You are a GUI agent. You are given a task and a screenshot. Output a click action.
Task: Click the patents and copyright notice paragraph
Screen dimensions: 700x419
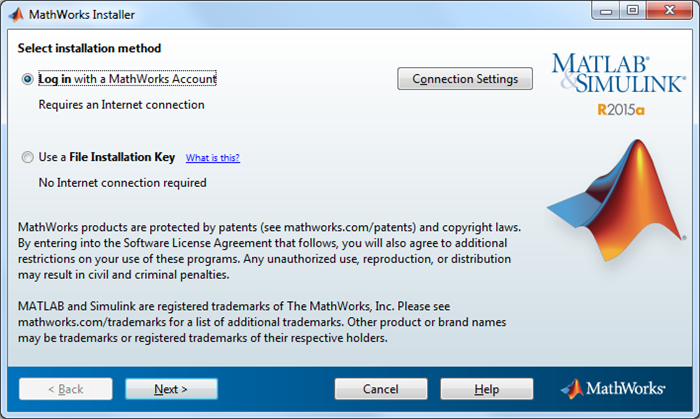(x=268, y=251)
